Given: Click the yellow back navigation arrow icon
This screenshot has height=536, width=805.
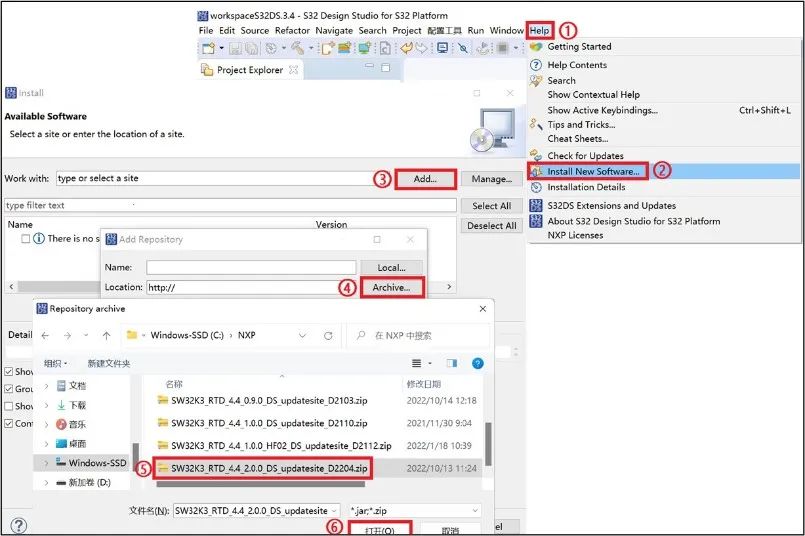Looking at the screenshot, I should pos(406,48).
